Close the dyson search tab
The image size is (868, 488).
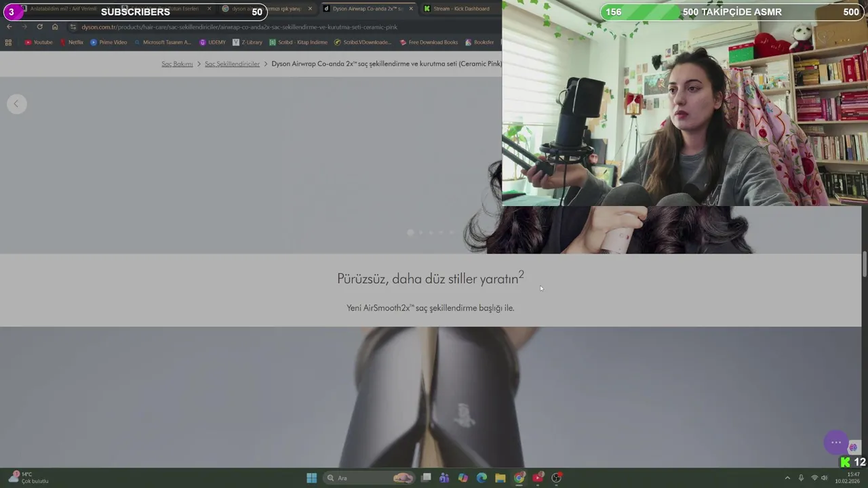(x=310, y=9)
